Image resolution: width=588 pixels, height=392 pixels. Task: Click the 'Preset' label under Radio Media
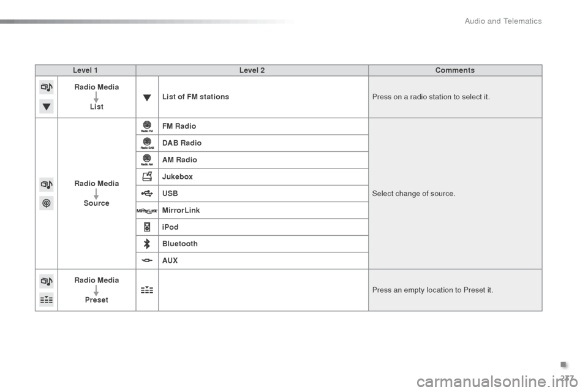(x=96, y=300)
